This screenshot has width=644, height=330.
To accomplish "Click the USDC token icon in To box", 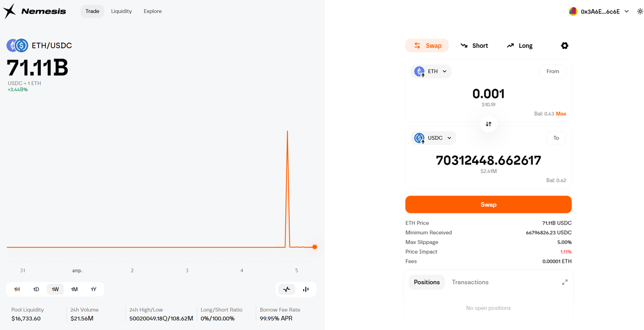I will pos(420,138).
